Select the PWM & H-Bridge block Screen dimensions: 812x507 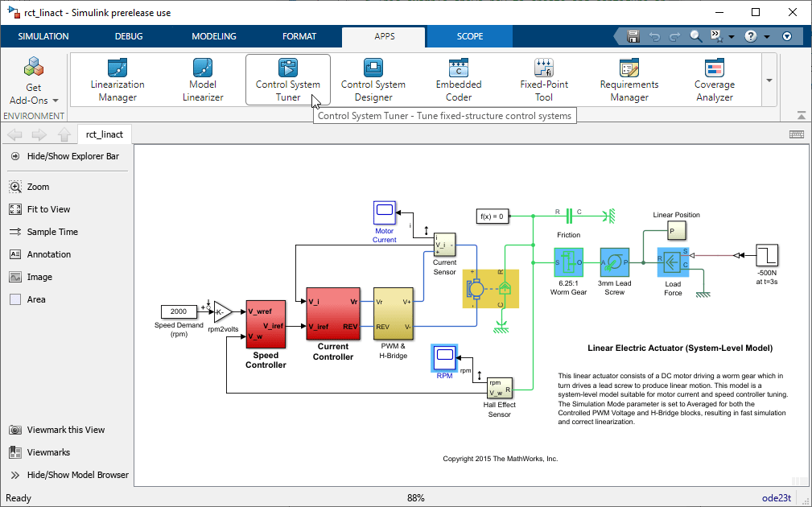click(393, 314)
